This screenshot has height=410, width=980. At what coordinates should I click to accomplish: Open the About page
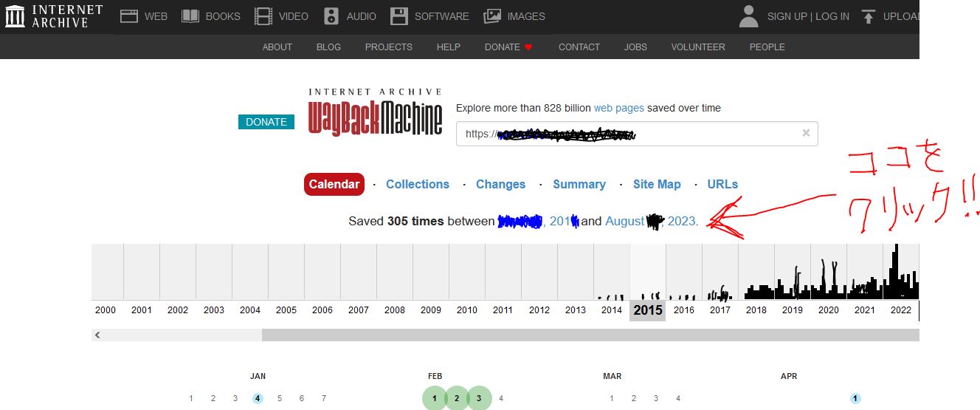pos(277,47)
